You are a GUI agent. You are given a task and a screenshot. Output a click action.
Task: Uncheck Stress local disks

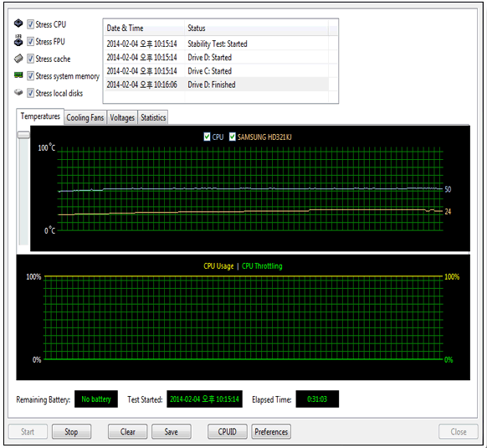[30, 93]
